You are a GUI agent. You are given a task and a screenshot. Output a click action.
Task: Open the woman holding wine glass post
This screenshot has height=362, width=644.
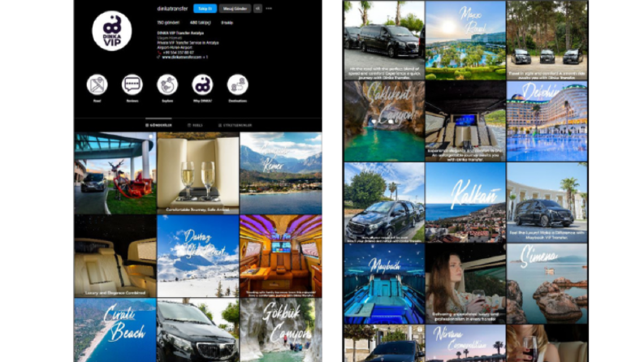click(466, 283)
